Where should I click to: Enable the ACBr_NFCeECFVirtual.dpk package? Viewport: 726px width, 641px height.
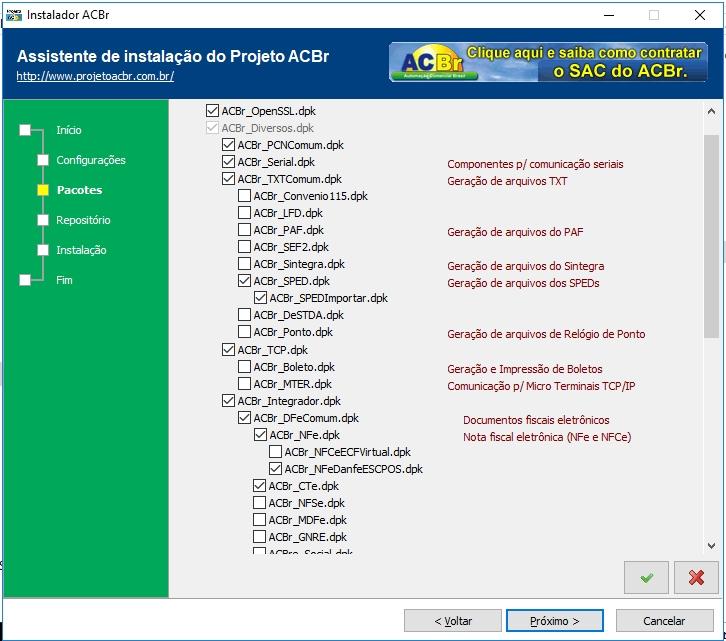[275, 452]
